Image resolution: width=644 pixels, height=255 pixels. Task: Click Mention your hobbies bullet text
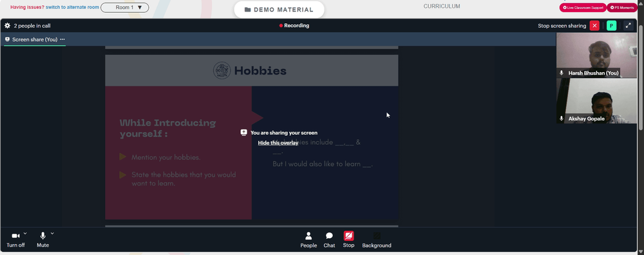[x=166, y=157]
